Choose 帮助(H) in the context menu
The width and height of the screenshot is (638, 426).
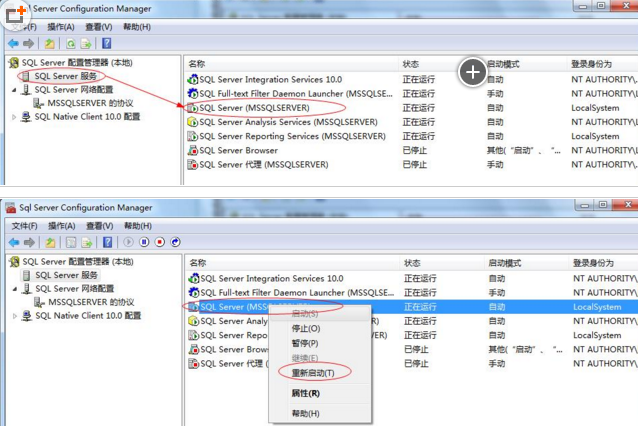(x=306, y=413)
